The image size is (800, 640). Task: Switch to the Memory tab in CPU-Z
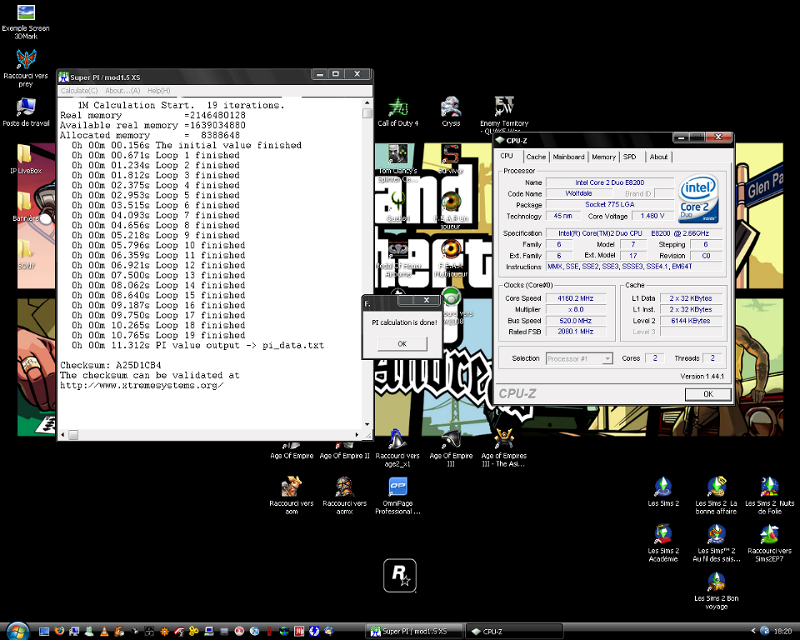tap(604, 157)
